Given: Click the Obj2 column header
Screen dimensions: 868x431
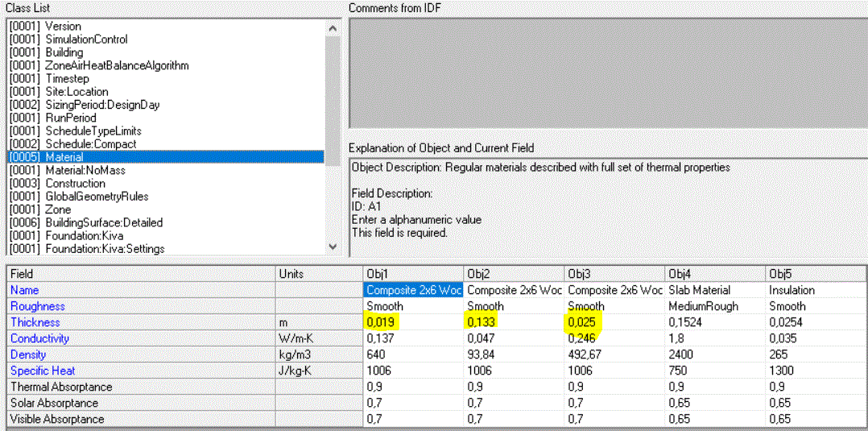Looking at the screenshot, I should [x=514, y=274].
